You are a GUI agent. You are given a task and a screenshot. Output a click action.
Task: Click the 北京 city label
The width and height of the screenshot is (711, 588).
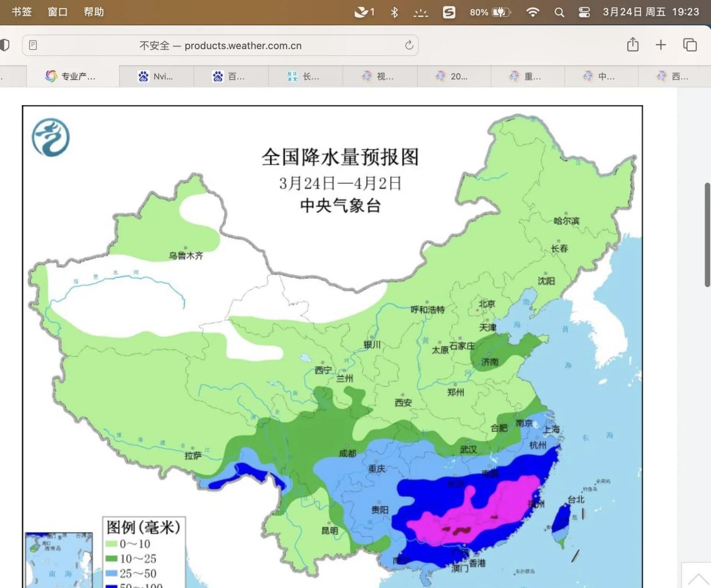[x=487, y=304]
